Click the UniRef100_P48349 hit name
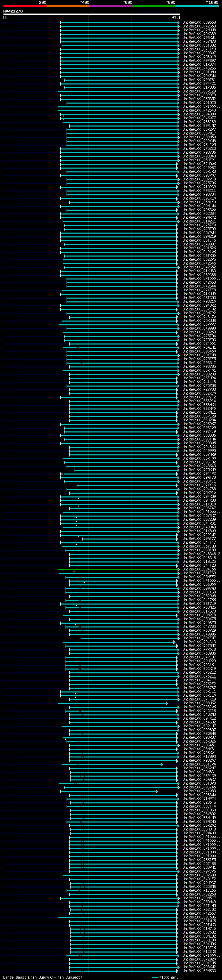Viewport: 222px width, 980px height. click(x=199, y=528)
